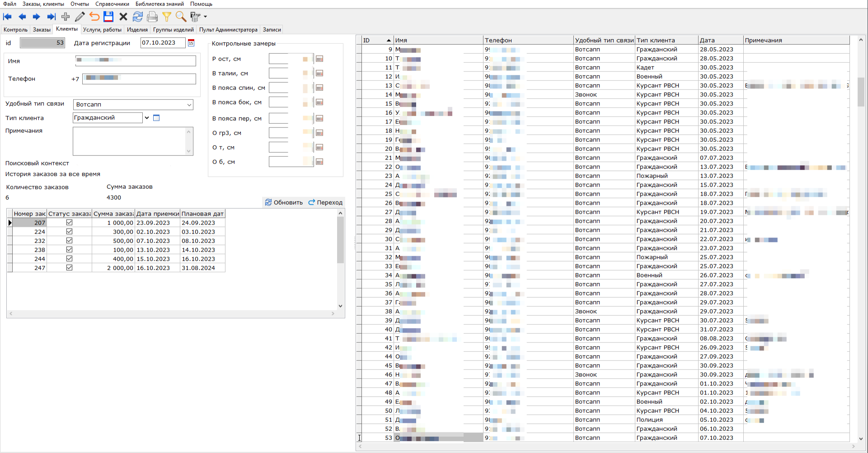Toggle status checkbox for order 247
The image size is (868, 453).
(69, 268)
